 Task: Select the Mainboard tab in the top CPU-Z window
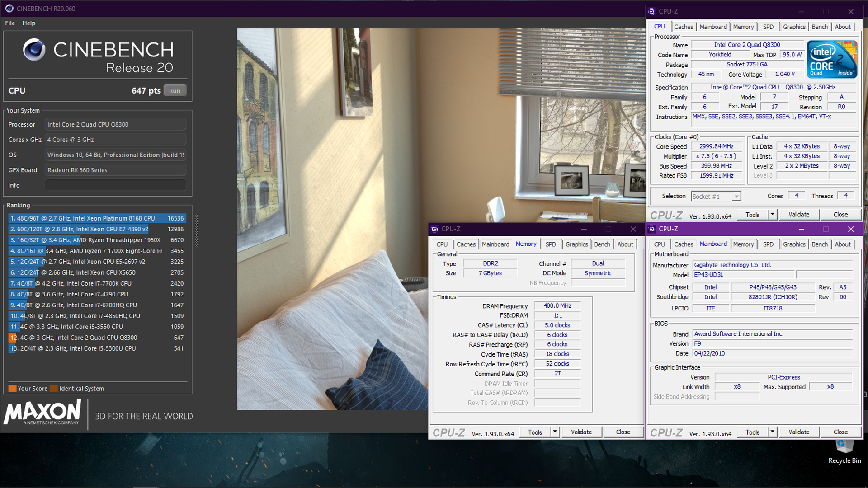pyautogui.click(x=713, y=27)
